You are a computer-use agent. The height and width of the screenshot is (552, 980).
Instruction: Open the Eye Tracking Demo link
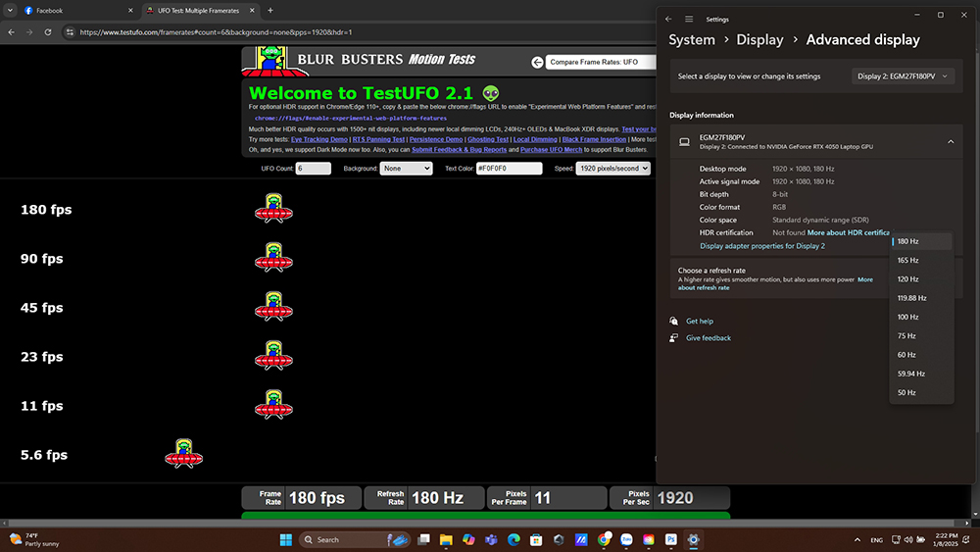tap(318, 139)
